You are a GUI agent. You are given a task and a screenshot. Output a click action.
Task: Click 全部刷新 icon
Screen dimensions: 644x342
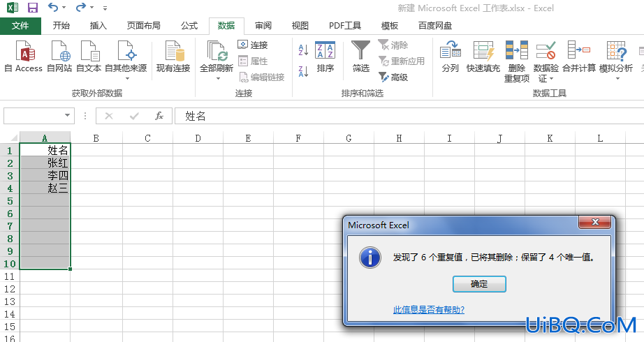coord(217,51)
